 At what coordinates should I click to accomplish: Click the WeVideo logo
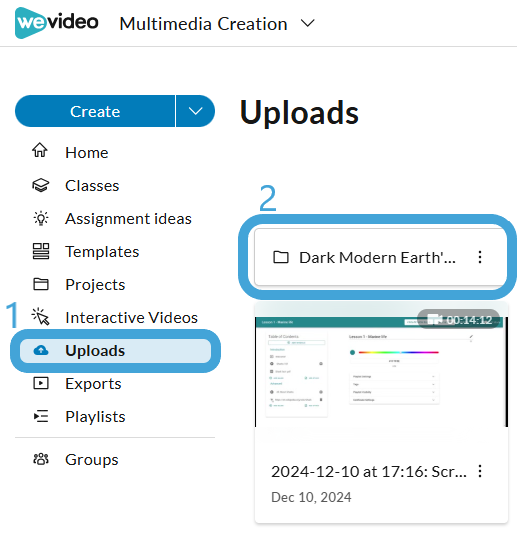click(x=57, y=23)
